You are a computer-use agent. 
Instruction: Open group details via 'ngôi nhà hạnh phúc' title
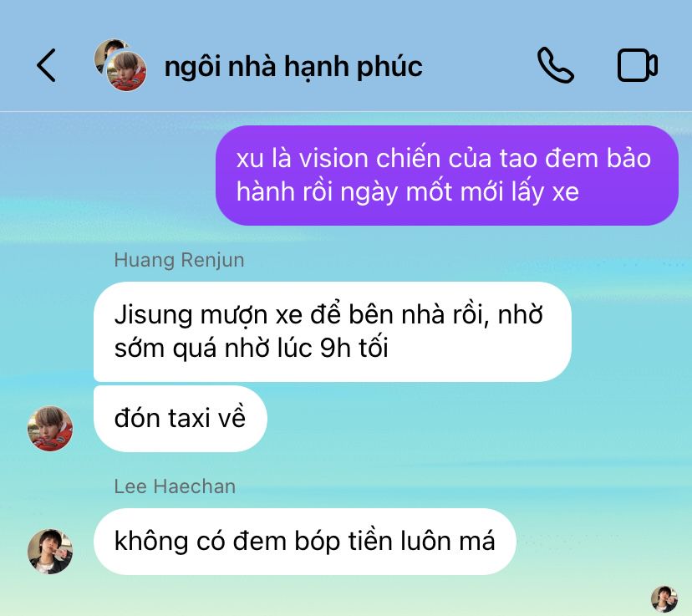click(293, 66)
